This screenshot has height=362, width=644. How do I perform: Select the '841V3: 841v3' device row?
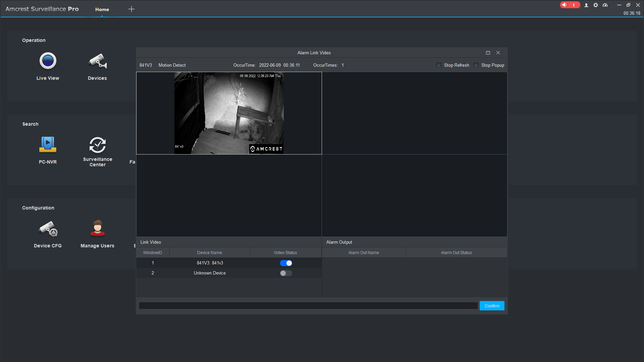(x=229, y=263)
